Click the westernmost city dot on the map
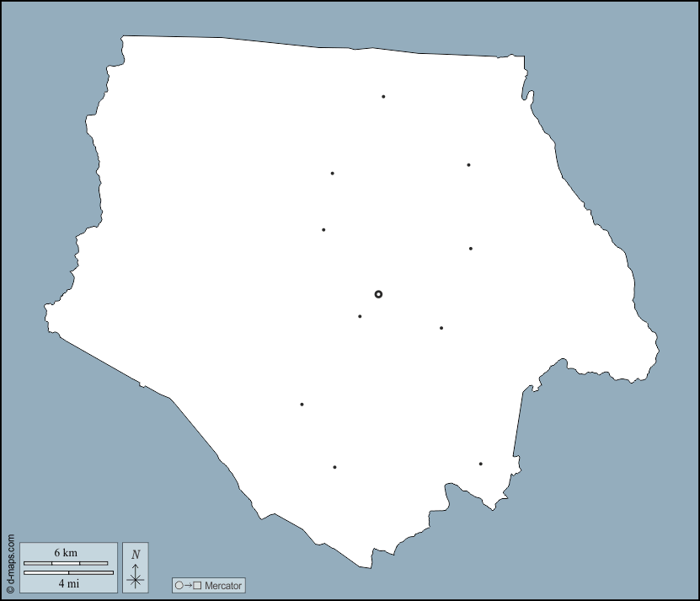Viewport: 700px width, 601px height. (302, 404)
